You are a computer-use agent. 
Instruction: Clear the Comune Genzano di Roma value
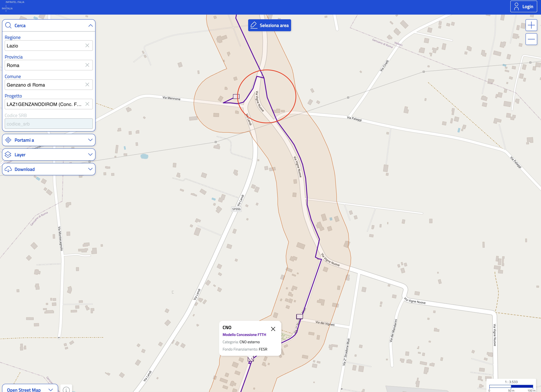click(x=87, y=85)
